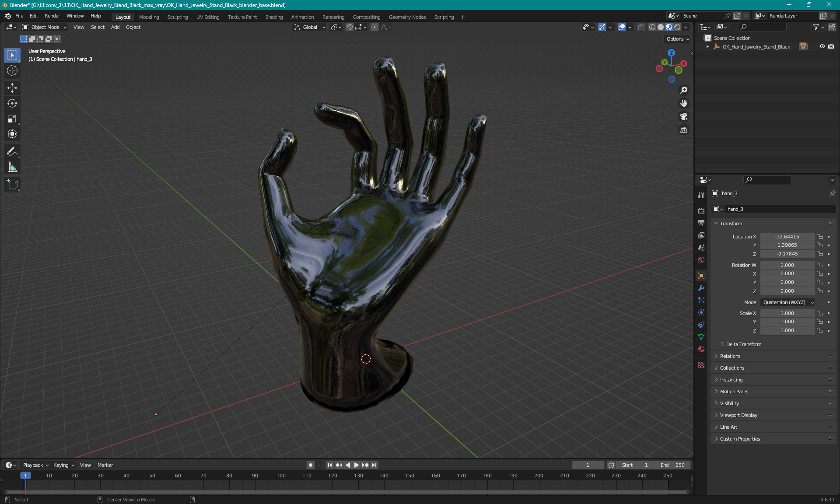Activate the Rotate tool
840x504 pixels.
[12, 103]
